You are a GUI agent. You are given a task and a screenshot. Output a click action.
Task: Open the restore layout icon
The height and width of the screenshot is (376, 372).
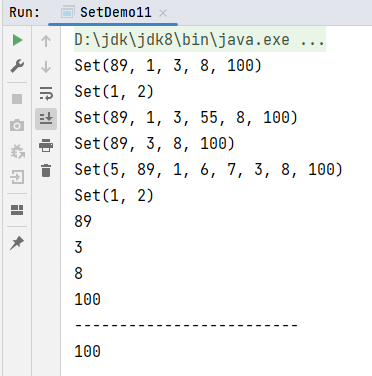17,210
